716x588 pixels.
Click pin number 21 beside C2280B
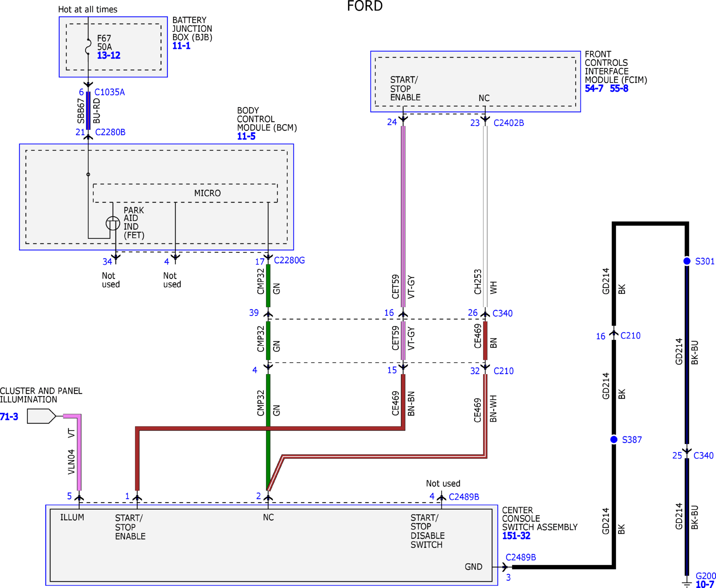(x=80, y=132)
